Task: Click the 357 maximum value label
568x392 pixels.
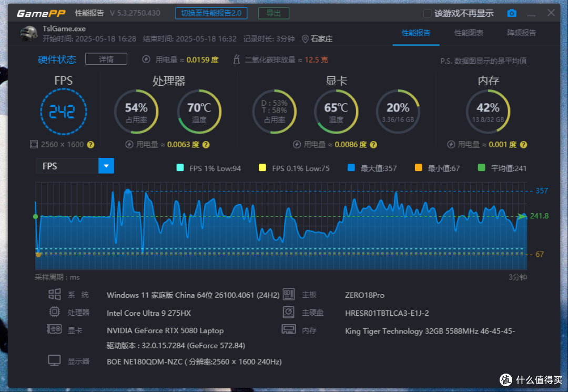Action: coord(542,190)
